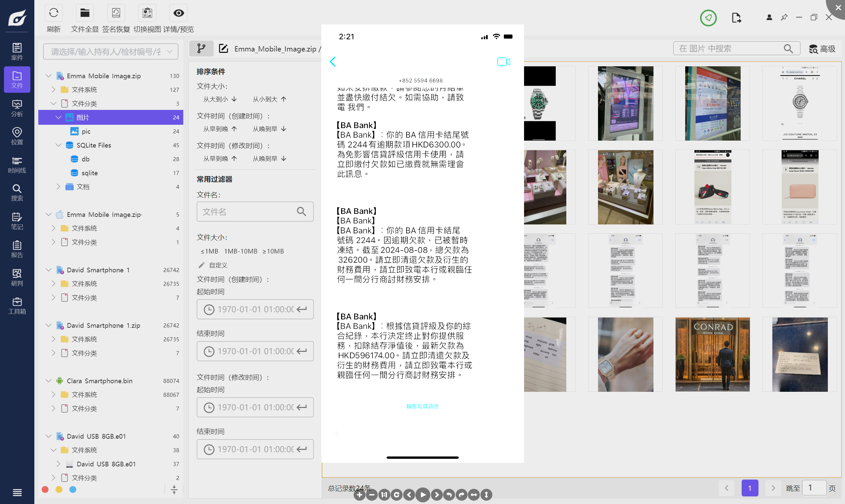The image size is (845, 504).
Task: Select ≤1MB file size filter
Action: (x=209, y=251)
